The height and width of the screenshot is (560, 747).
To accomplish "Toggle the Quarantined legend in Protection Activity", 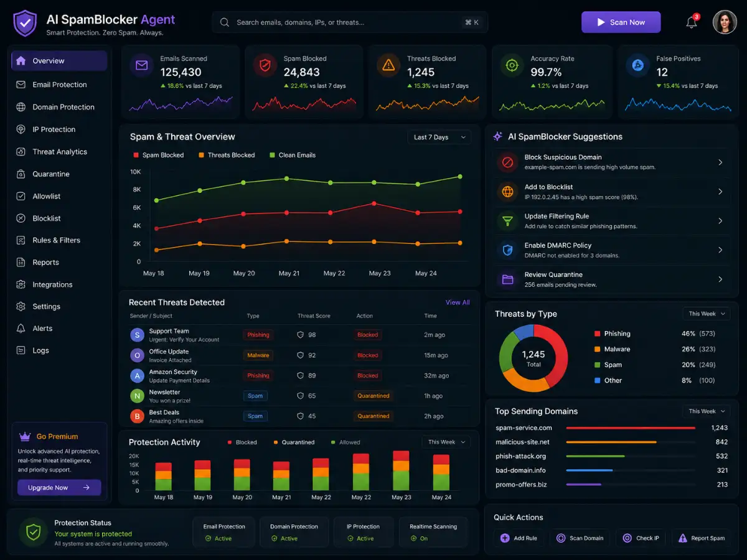I will [294, 442].
